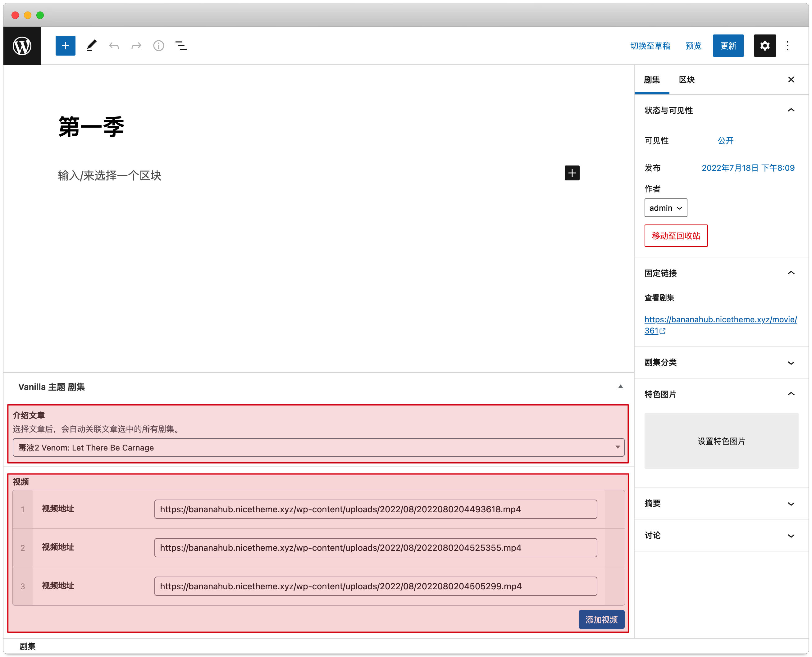812x657 pixels.
Task: Click video URL field ending 04493618.mp4
Action: [x=376, y=510]
